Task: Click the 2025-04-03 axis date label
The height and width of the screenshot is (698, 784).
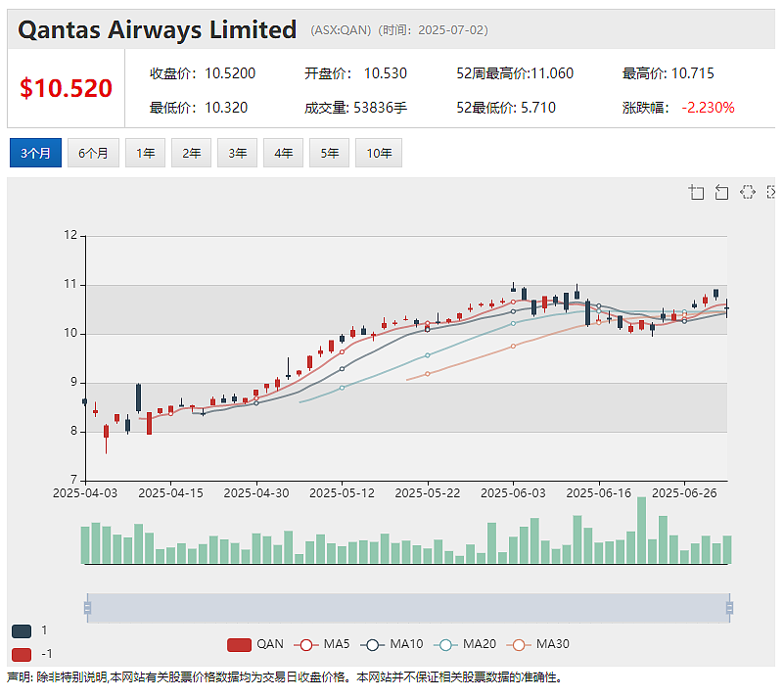Action: [85, 493]
